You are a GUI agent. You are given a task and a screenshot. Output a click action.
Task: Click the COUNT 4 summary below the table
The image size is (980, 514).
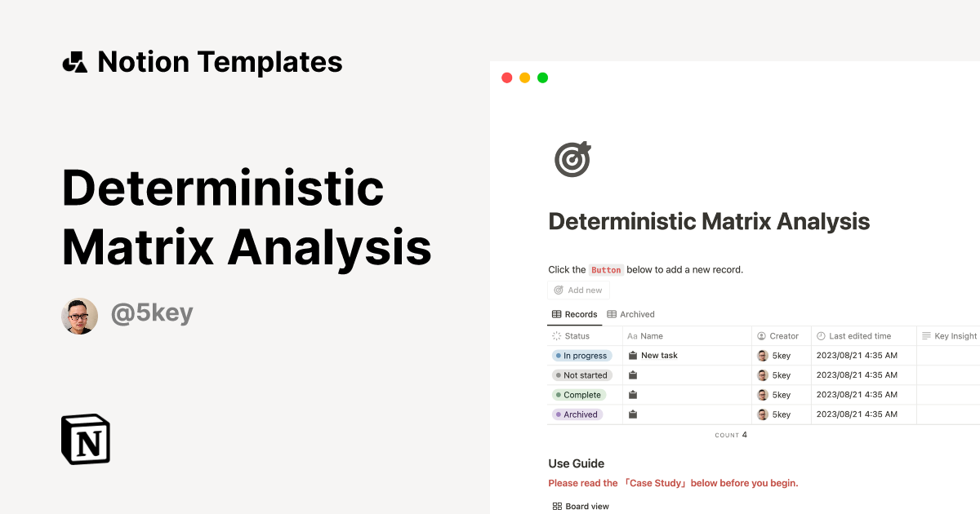pyautogui.click(x=731, y=434)
